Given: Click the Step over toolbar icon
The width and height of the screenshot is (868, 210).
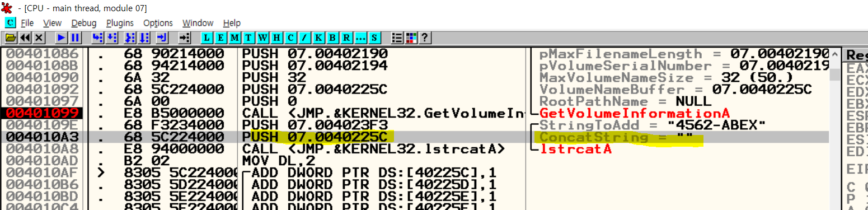Looking at the screenshot, I should [111, 38].
